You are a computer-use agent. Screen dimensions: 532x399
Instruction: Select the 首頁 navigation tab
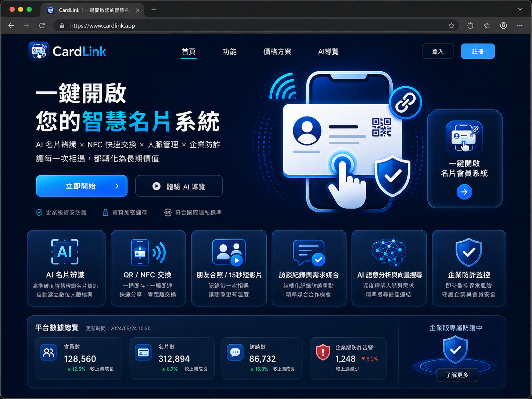[x=188, y=52]
